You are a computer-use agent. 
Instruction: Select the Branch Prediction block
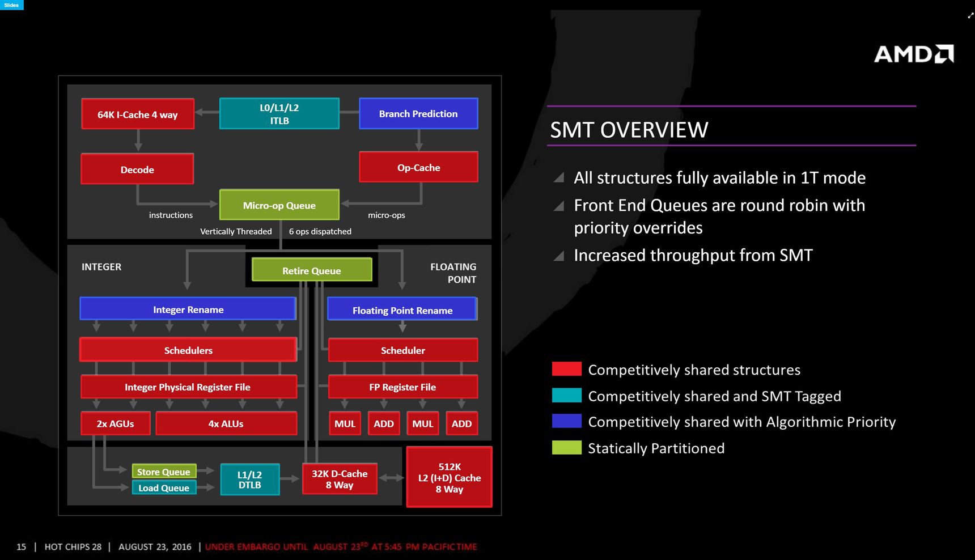418,113
